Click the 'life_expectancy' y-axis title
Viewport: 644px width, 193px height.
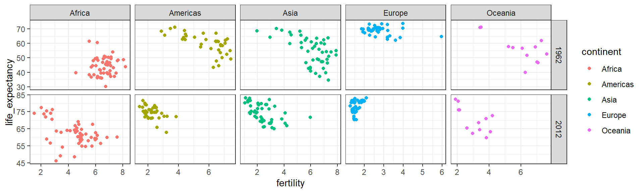9,92
